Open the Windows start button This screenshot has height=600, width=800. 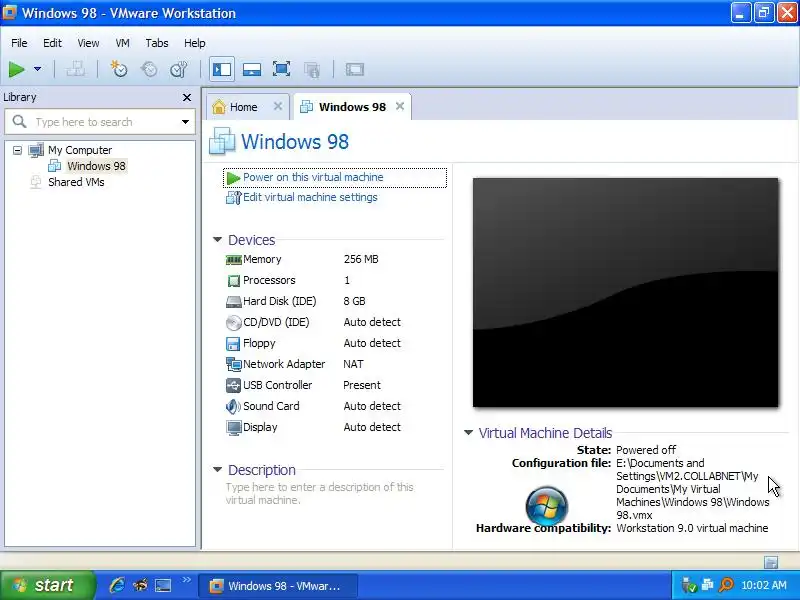(x=47, y=585)
